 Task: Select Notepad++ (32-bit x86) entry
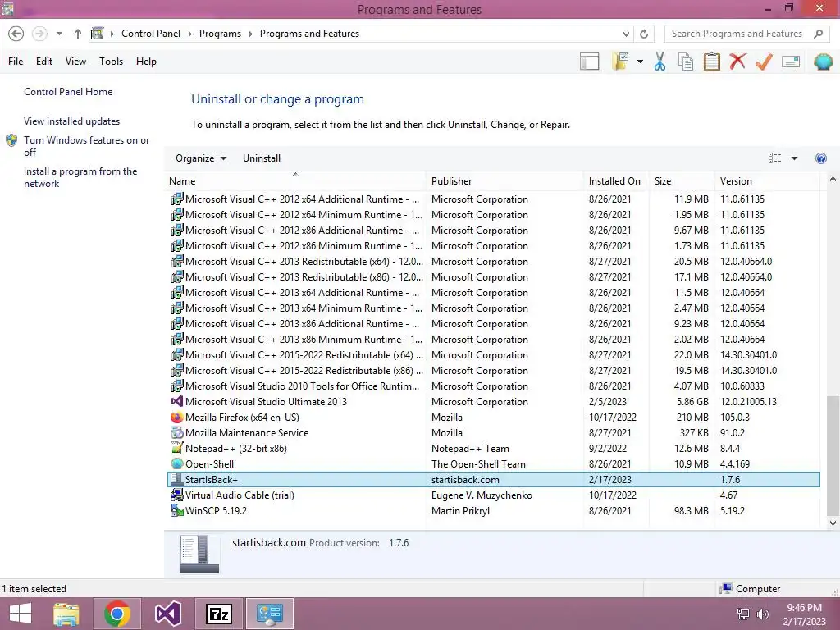coord(493,449)
